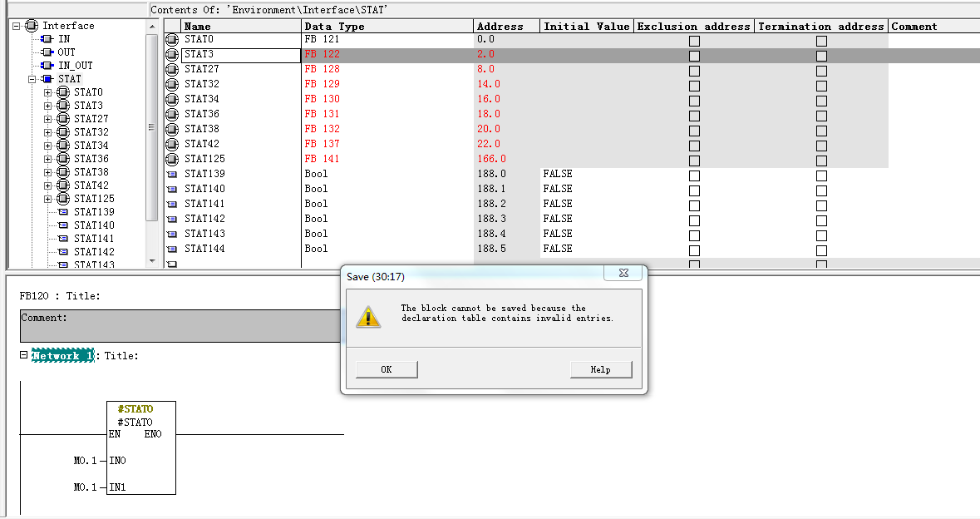Select the #STAT0 block instance name
This screenshot has height=519, width=980.
(135, 409)
